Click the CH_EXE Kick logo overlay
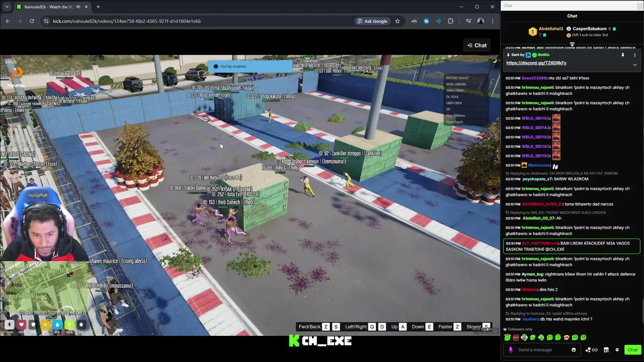 (x=320, y=341)
